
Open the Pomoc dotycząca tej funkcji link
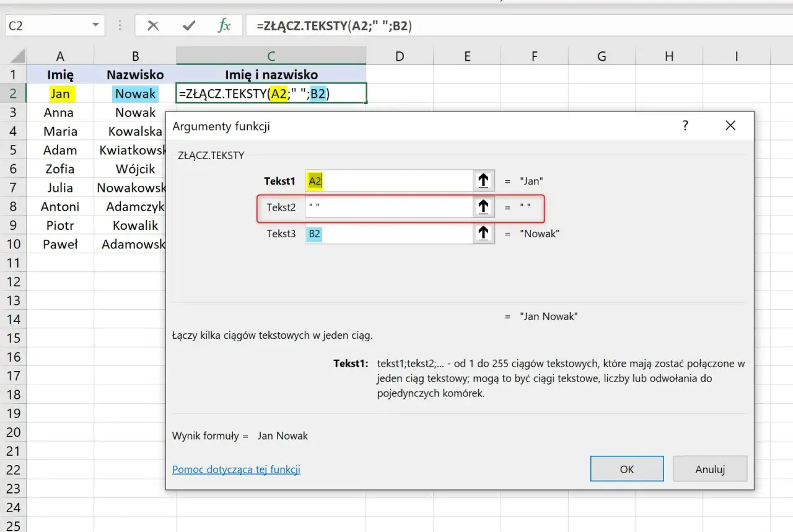point(236,469)
